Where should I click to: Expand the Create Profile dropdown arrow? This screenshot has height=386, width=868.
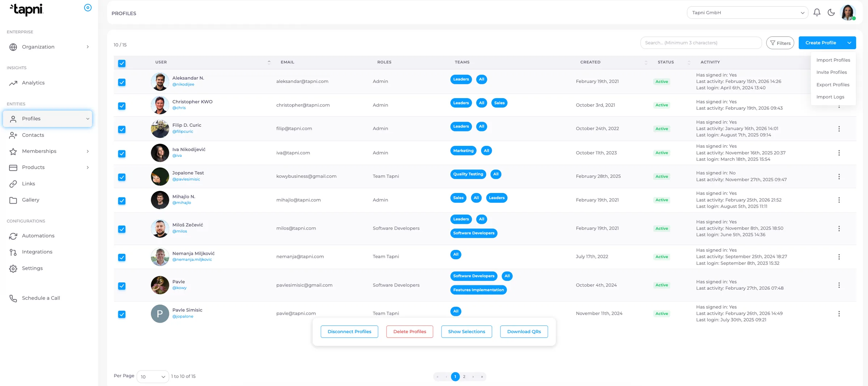tap(849, 43)
